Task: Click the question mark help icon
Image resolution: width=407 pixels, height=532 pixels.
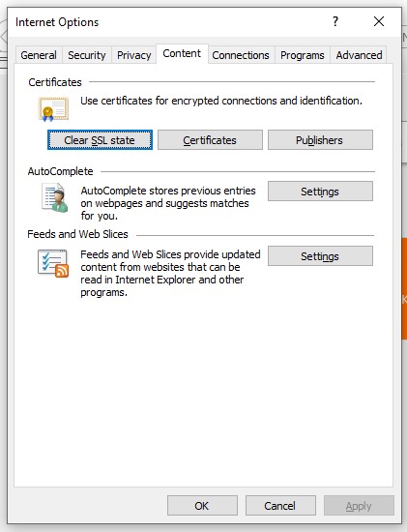Action: 335,21
